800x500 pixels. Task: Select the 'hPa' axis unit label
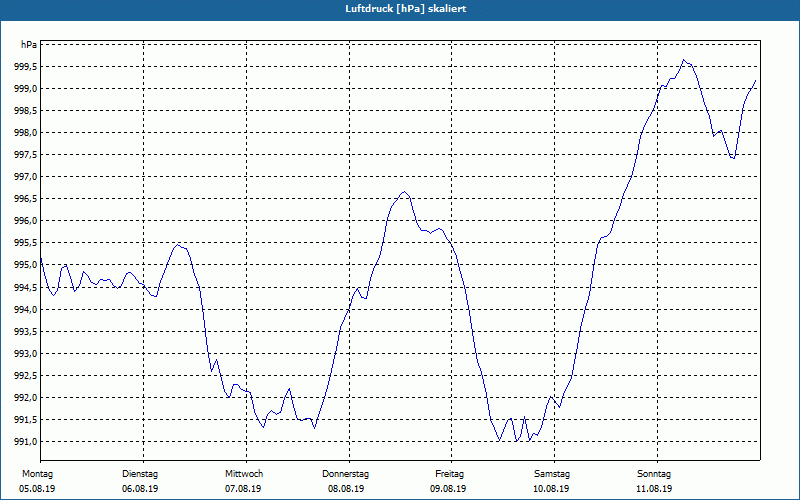[29, 45]
